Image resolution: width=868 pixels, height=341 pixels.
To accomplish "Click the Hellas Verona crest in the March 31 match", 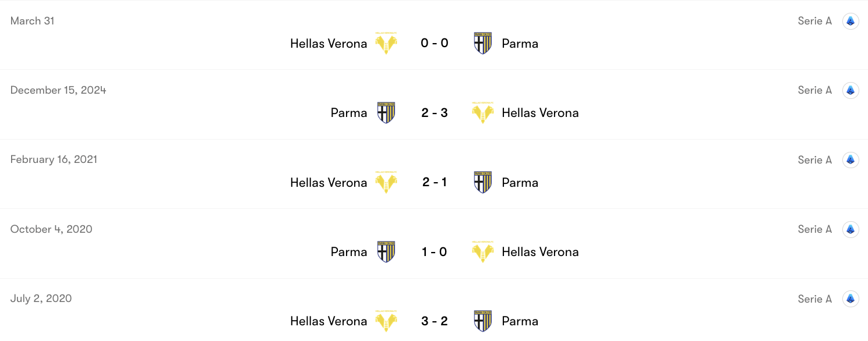I will 386,42.
